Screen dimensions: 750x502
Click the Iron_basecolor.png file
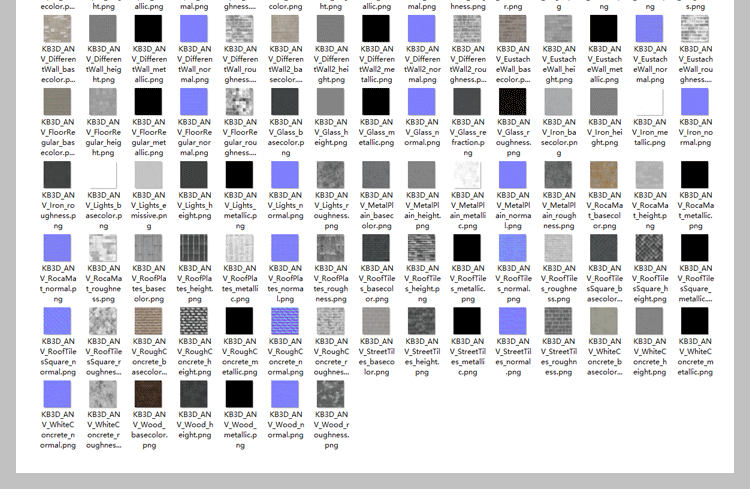click(558, 102)
